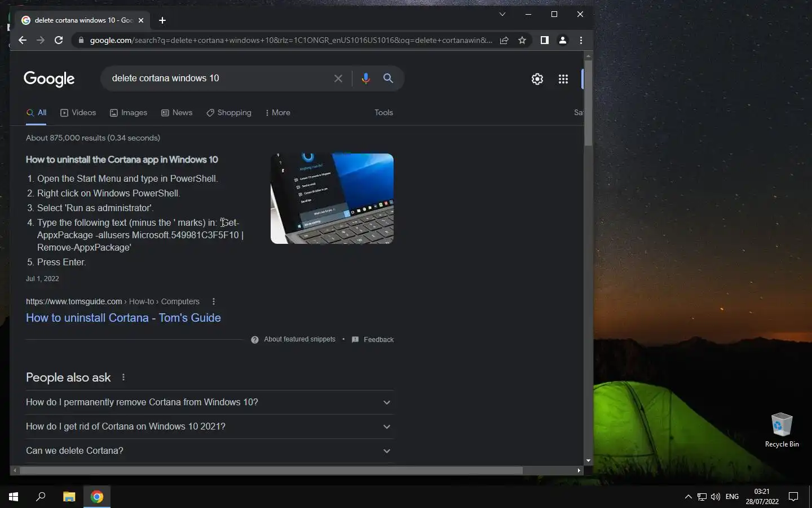This screenshot has width=812, height=508.
Task: Open Google quick settings gear
Action: [x=537, y=79]
